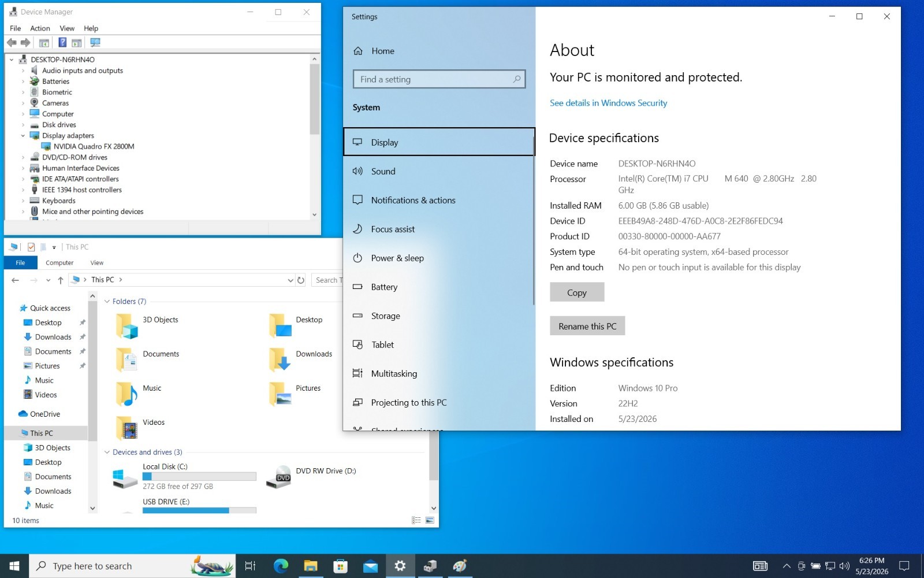Click Rename this PC button
This screenshot has height=578, width=924.
coord(587,326)
